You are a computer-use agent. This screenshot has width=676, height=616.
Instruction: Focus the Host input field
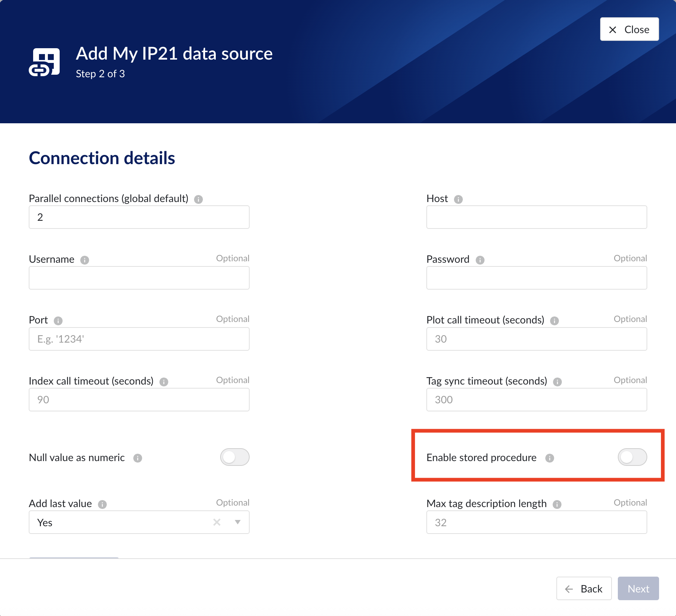tap(536, 217)
